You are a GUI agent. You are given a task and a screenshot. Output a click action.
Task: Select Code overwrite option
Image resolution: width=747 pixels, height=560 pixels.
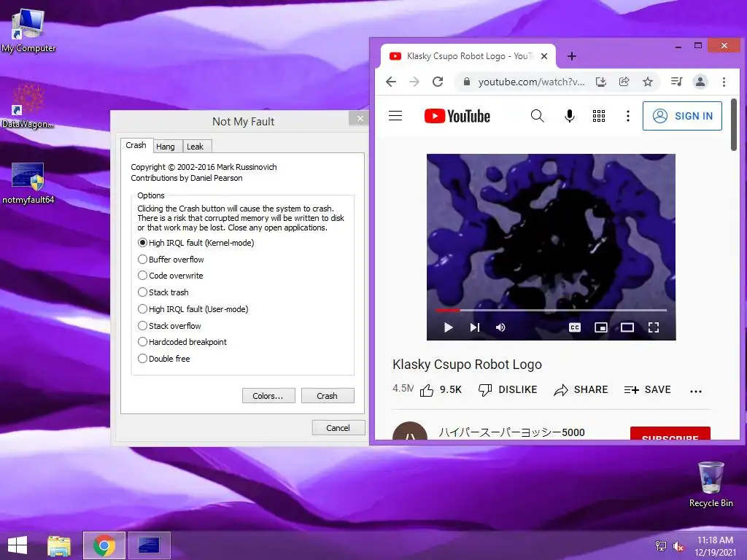170,276
